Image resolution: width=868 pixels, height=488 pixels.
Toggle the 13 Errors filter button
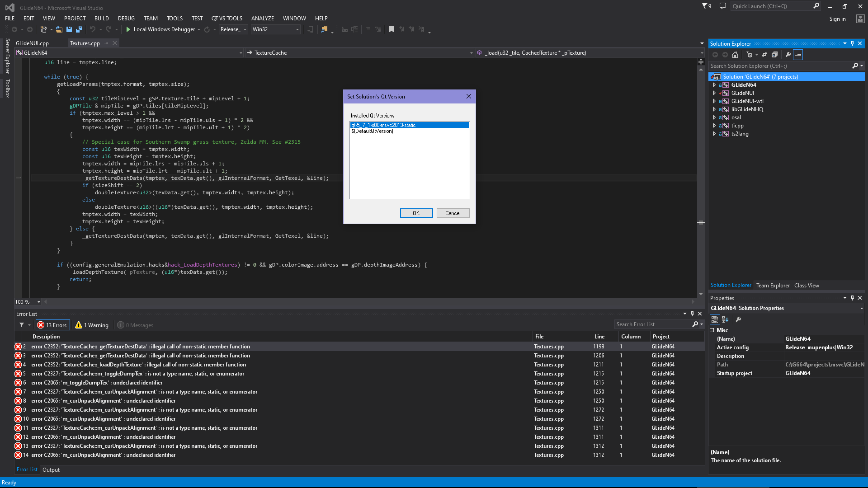click(x=52, y=325)
